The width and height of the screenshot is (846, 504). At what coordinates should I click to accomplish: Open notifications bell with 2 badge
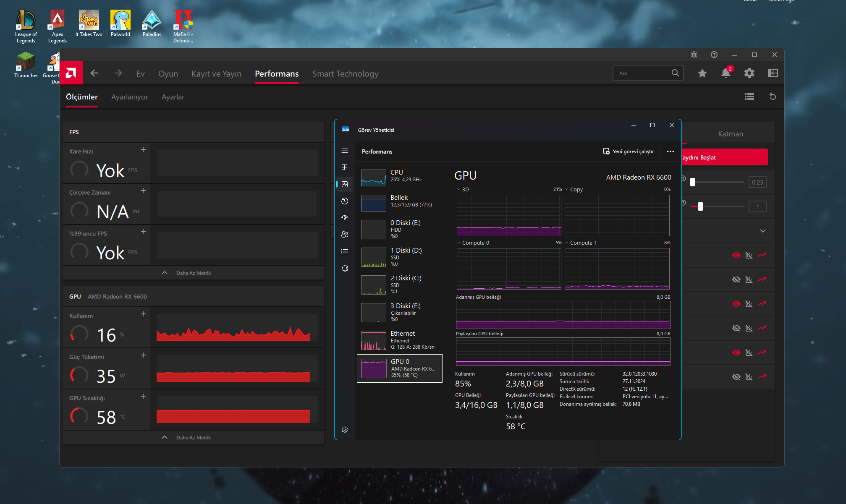(x=726, y=72)
